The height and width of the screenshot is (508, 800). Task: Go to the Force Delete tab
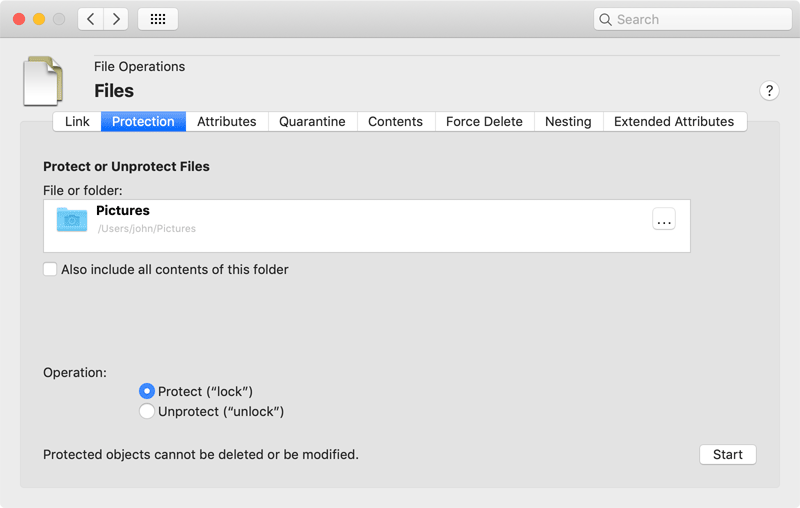pyautogui.click(x=484, y=121)
